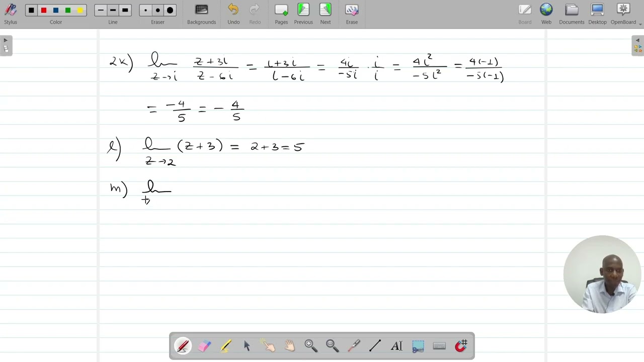Show the virtual keyboard

tap(439, 346)
